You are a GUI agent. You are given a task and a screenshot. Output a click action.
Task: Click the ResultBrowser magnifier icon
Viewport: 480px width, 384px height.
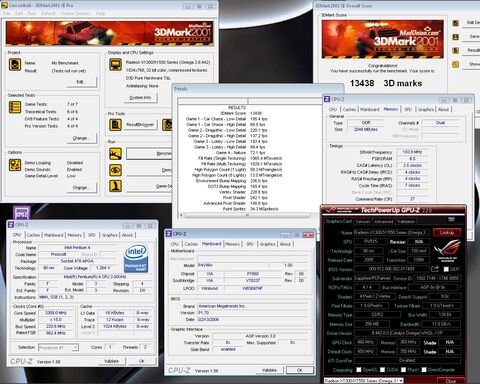pos(115,125)
